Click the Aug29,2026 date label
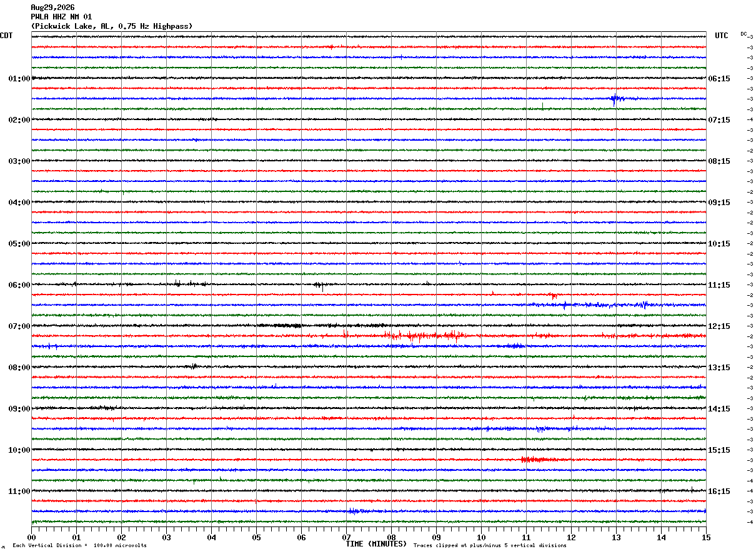The image size is (756, 554). tap(52, 8)
